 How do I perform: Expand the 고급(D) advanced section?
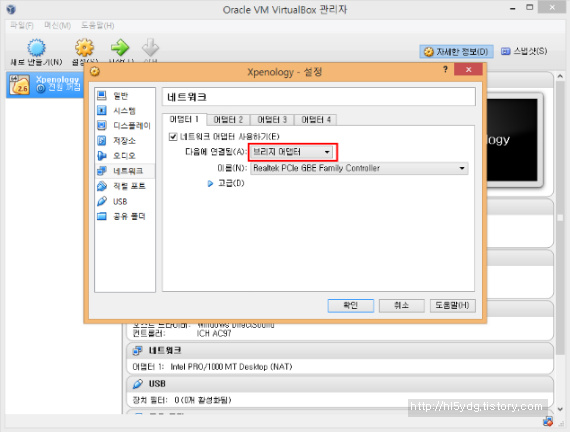coord(210,183)
